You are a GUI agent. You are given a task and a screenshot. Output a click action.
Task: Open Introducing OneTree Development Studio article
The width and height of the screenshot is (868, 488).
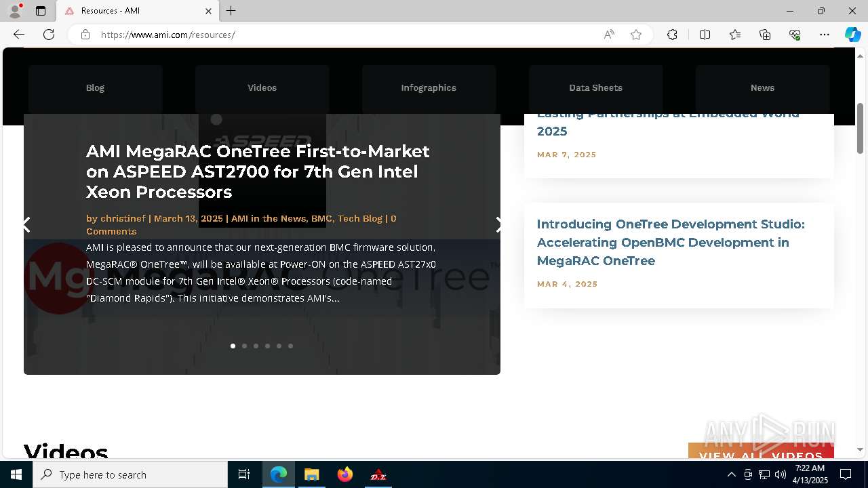pyautogui.click(x=671, y=242)
